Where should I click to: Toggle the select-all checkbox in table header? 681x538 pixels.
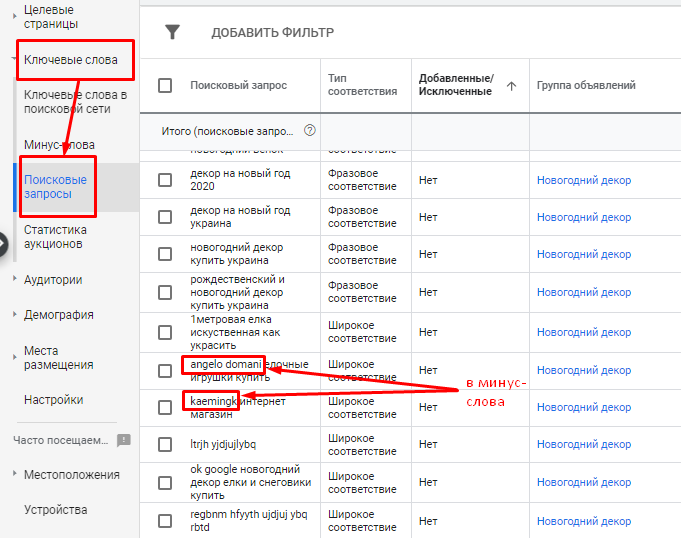tap(165, 86)
